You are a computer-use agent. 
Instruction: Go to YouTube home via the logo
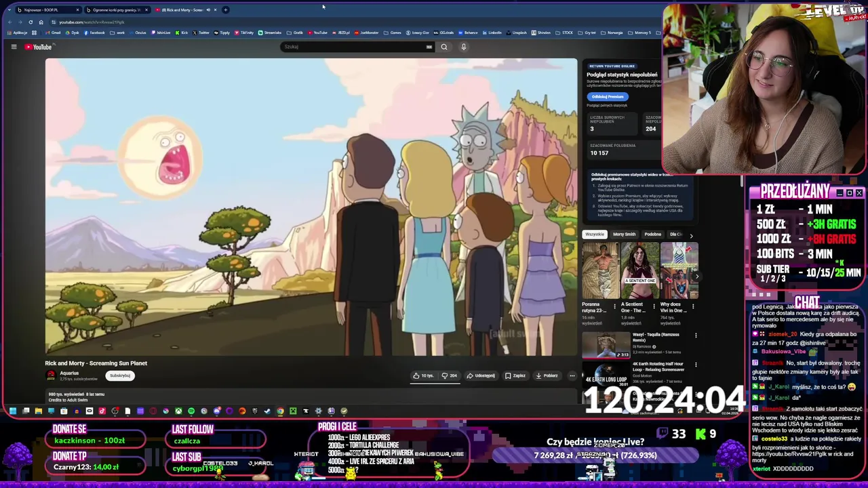click(x=39, y=47)
